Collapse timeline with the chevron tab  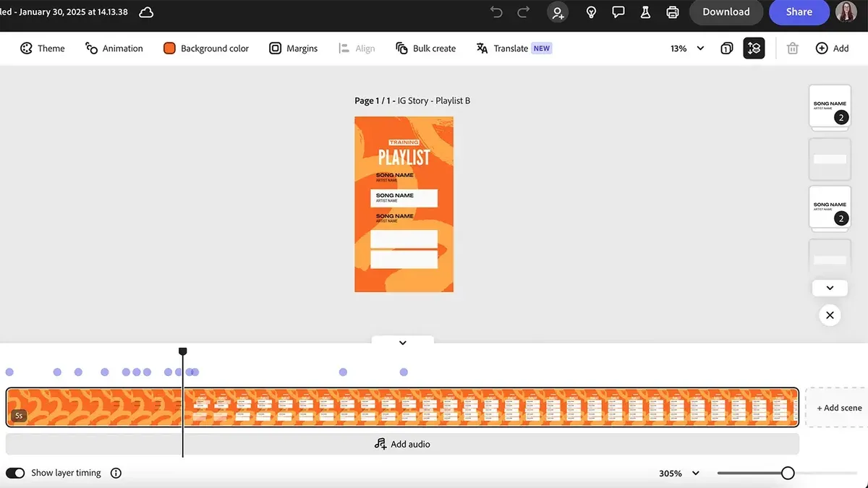coord(403,343)
